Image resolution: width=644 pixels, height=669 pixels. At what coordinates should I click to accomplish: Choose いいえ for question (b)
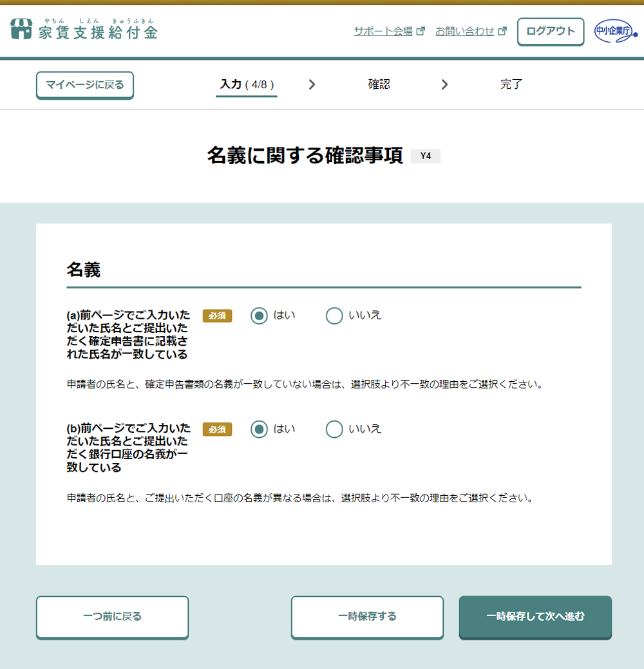click(334, 429)
